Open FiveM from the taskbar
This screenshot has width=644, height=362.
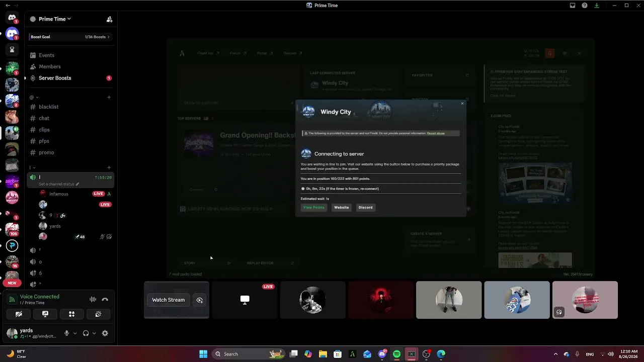(352, 354)
